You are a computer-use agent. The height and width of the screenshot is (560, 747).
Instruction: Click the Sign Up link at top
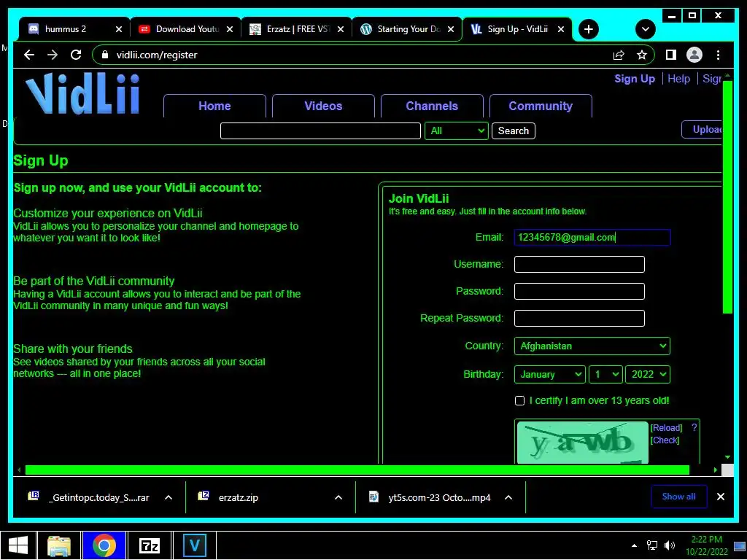pos(635,79)
